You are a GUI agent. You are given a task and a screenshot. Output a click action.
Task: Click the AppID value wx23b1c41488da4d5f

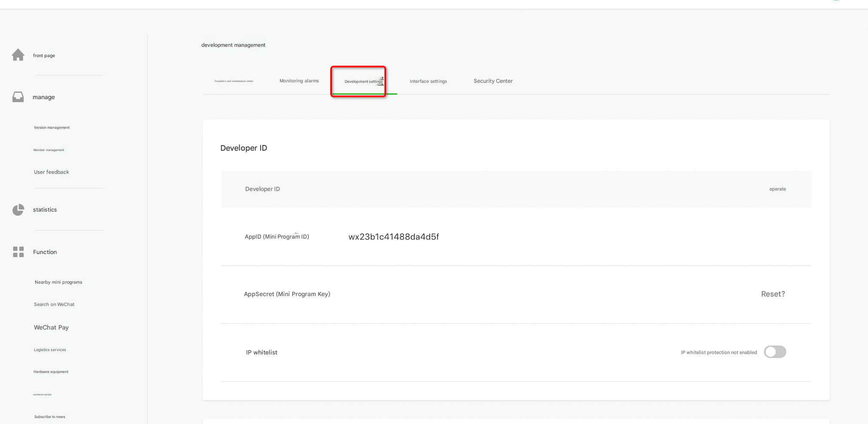click(394, 237)
